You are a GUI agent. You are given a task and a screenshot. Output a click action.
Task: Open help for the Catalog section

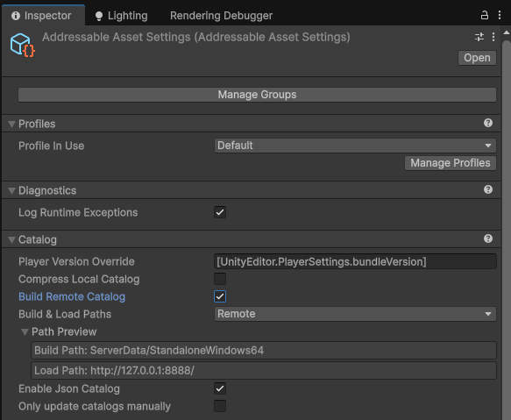pyautogui.click(x=488, y=238)
